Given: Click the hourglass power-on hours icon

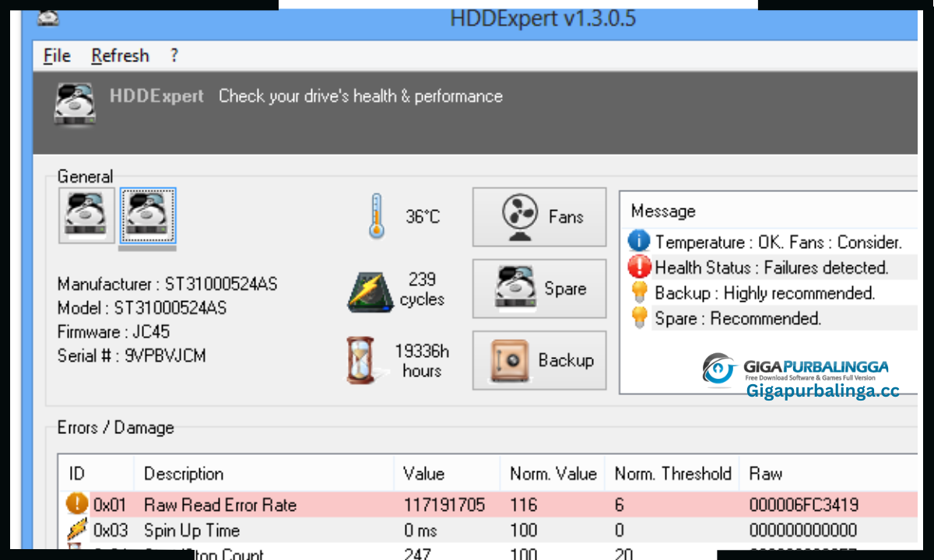Looking at the screenshot, I should coord(363,360).
